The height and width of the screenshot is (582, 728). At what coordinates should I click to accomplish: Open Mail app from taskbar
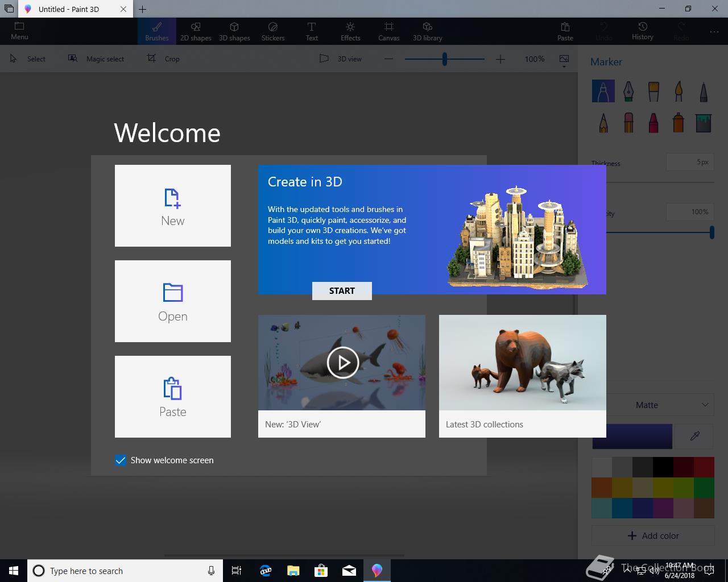[x=349, y=571]
